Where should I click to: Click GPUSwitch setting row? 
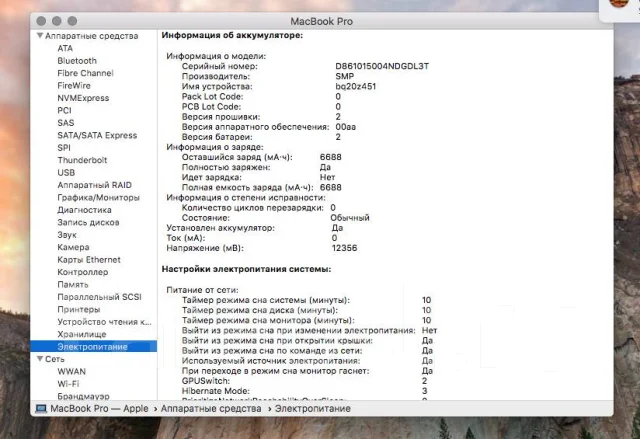304,381
